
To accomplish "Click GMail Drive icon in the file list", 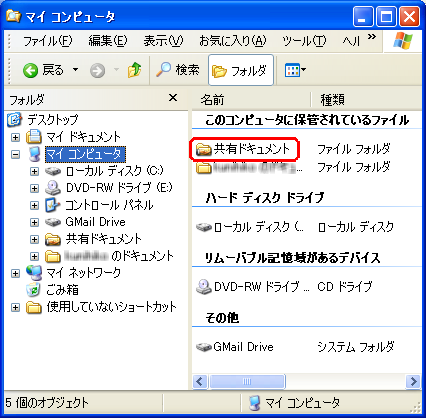I will tap(204, 347).
